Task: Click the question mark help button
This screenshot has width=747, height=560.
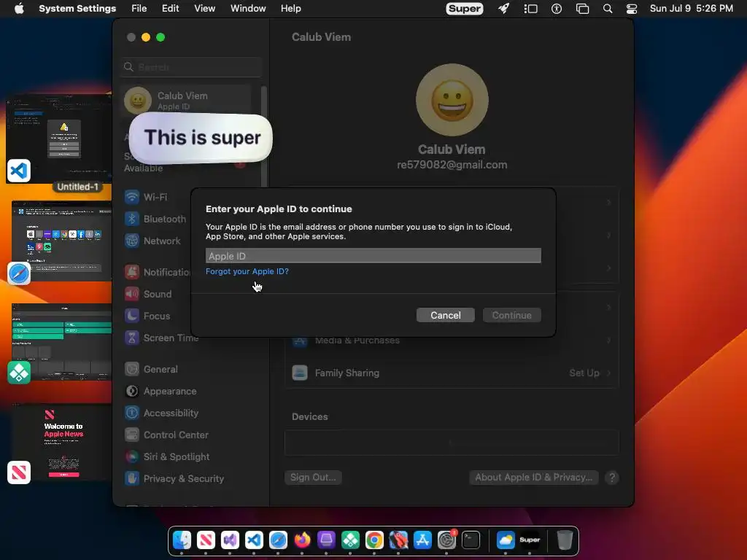Action: click(612, 477)
